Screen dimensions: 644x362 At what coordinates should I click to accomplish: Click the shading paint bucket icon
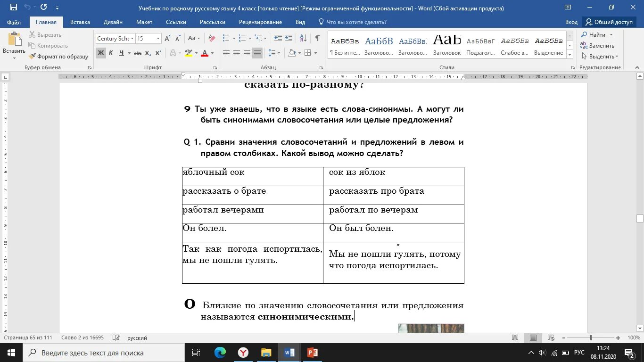tap(292, 53)
